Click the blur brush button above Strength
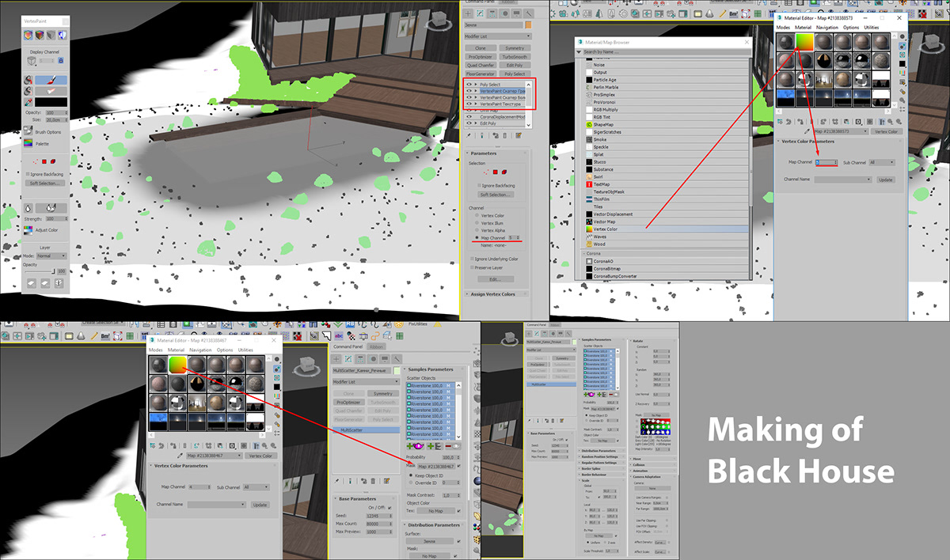This screenshot has width=950, height=560. pos(28,207)
